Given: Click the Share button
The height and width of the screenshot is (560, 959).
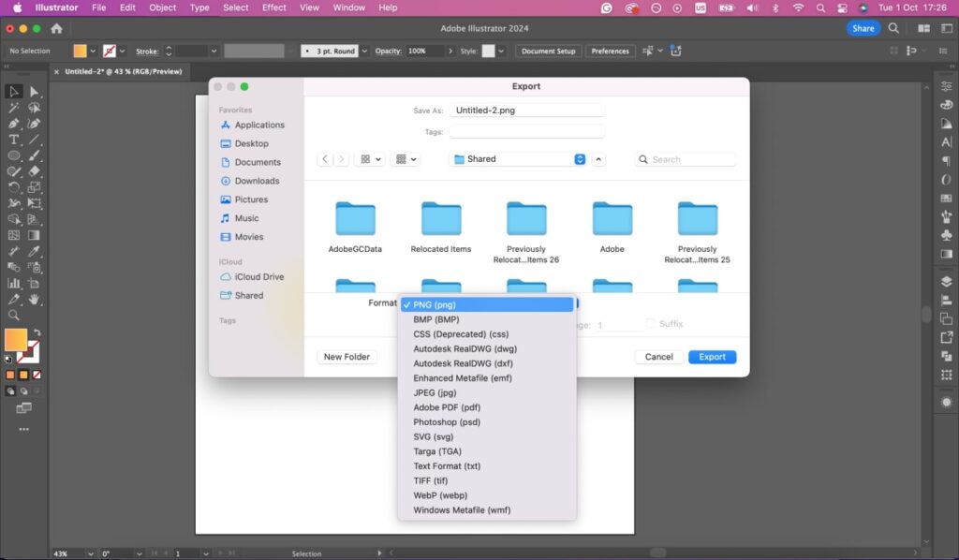Looking at the screenshot, I should click(863, 28).
